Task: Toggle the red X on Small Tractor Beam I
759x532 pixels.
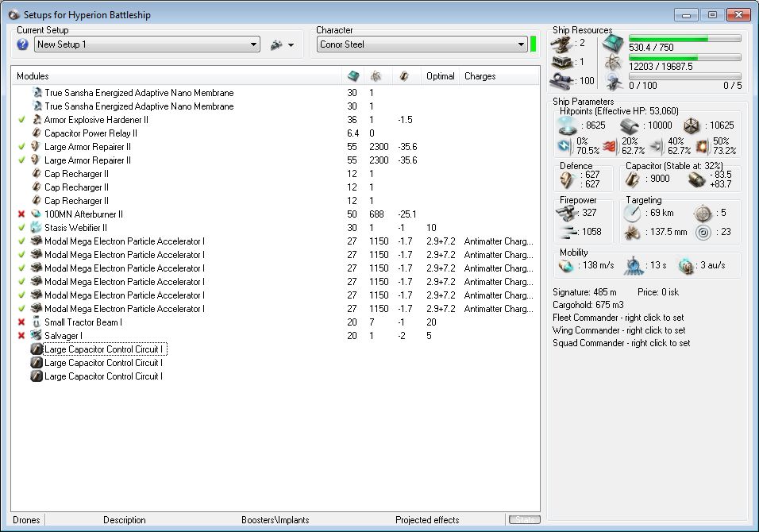Action: 21,322
